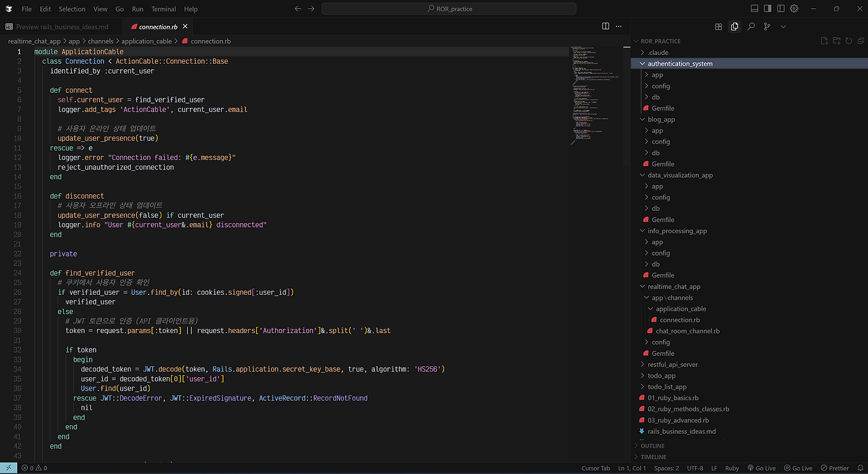Image resolution: width=868 pixels, height=474 pixels.
Task: Click channels in the breadcrumb
Action: click(100, 41)
